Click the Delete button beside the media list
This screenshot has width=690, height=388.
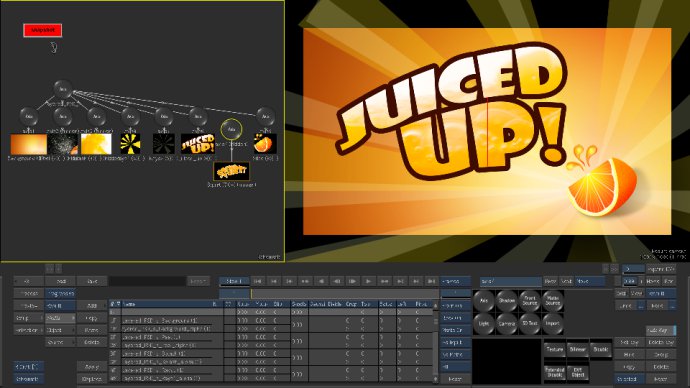[x=92, y=342]
